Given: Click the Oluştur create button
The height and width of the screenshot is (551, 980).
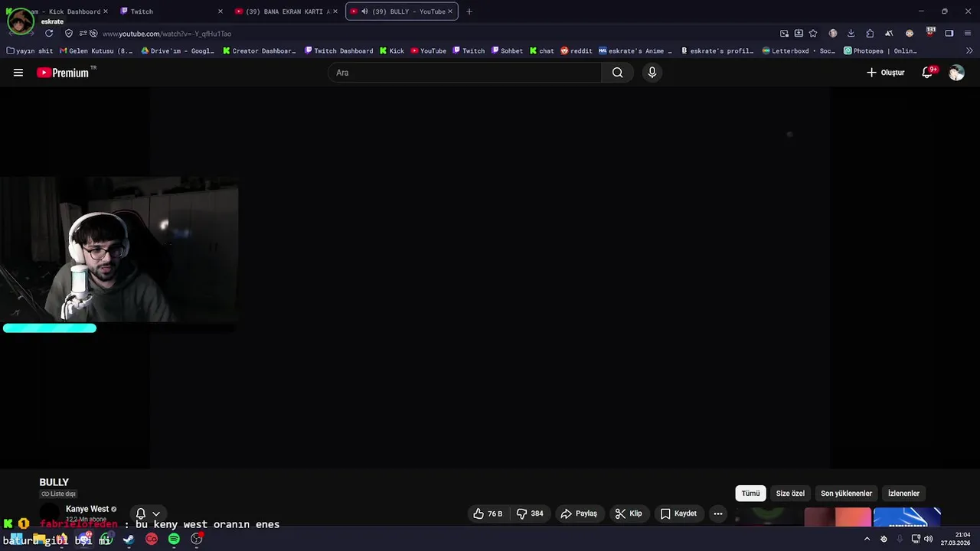Looking at the screenshot, I should (x=886, y=73).
